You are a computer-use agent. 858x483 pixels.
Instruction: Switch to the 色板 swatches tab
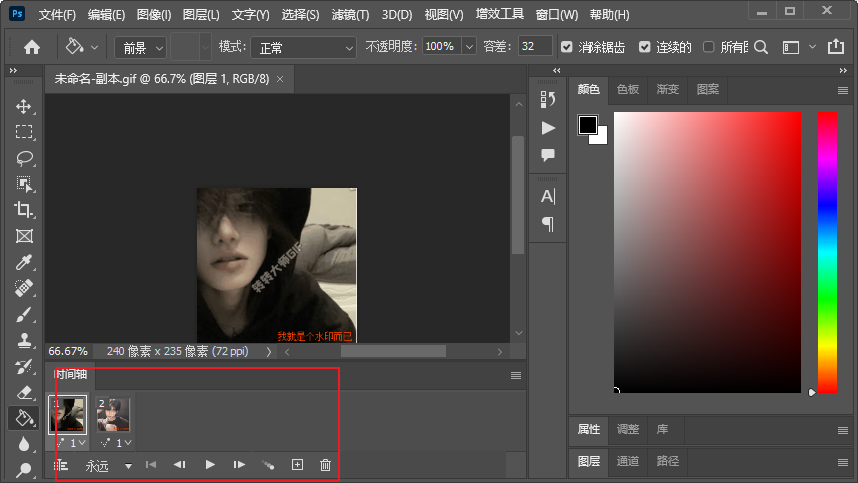pyautogui.click(x=627, y=89)
